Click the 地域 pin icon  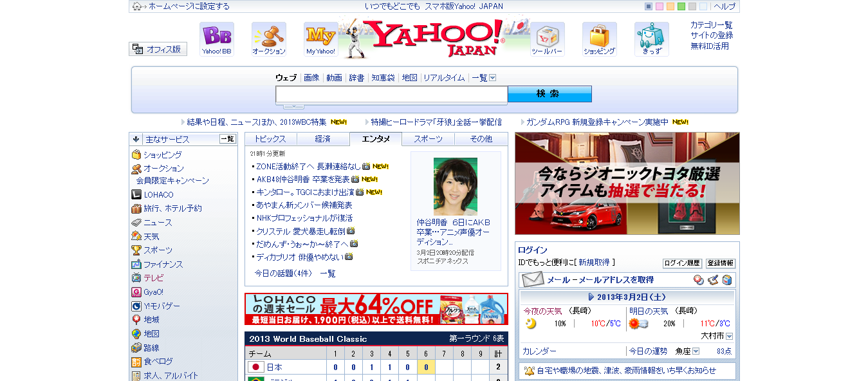136,320
